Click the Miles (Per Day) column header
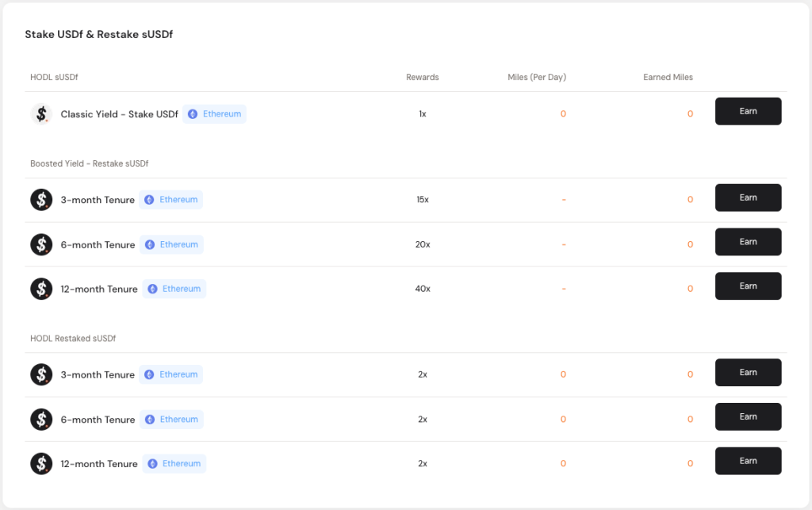The width and height of the screenshot is (812, 510). [x=537, y=78]
